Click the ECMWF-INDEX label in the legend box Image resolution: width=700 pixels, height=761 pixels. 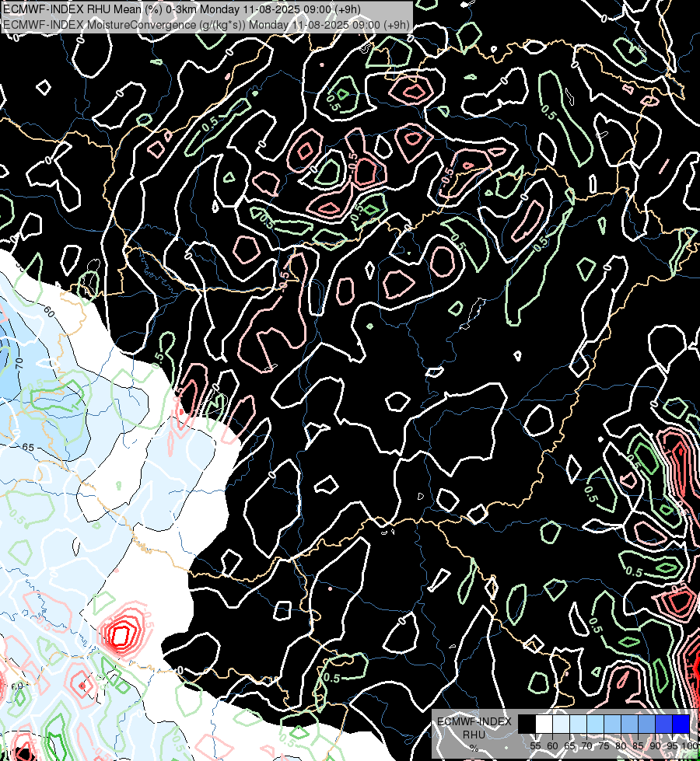coord(474,721)
